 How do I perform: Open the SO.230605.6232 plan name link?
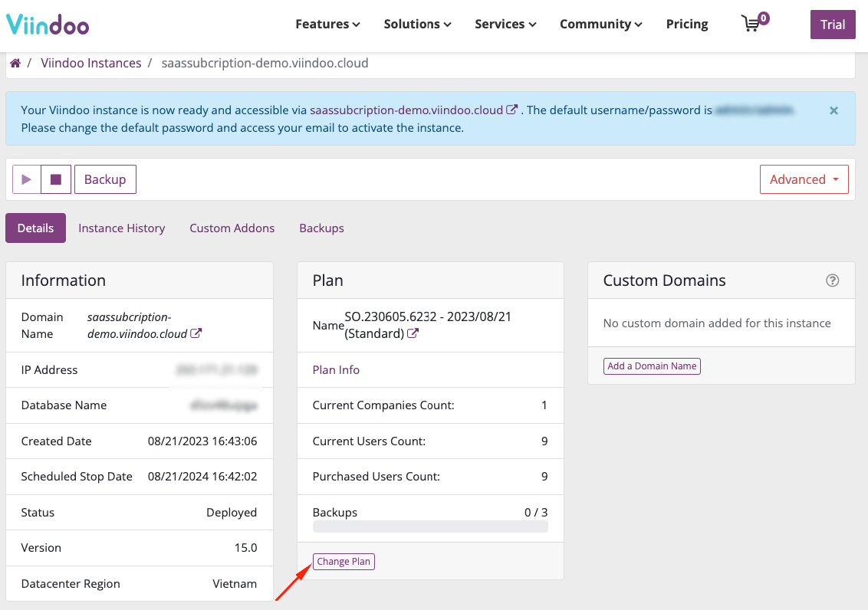point(427,325)
